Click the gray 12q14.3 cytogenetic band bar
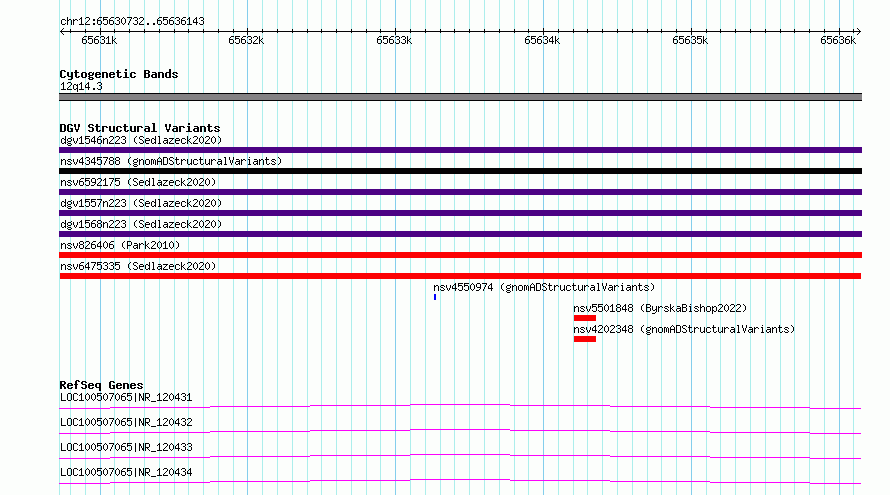Screen dimensions: 890x495 coord(460,97)
